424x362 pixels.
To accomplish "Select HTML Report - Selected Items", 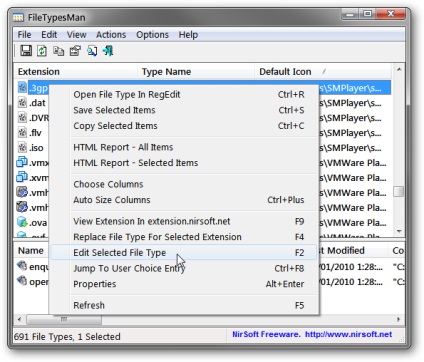I will pos(184,163).
